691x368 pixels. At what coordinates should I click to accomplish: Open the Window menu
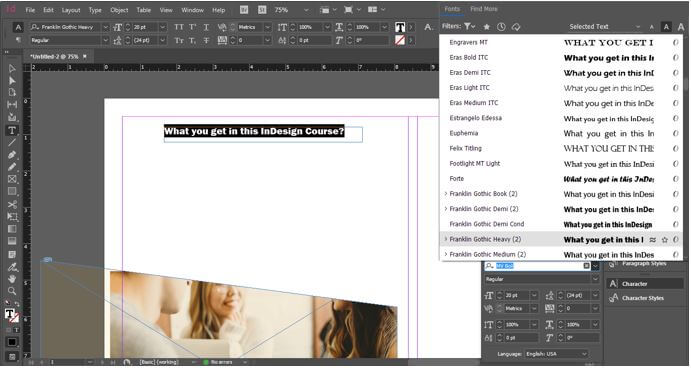point(193,10)
